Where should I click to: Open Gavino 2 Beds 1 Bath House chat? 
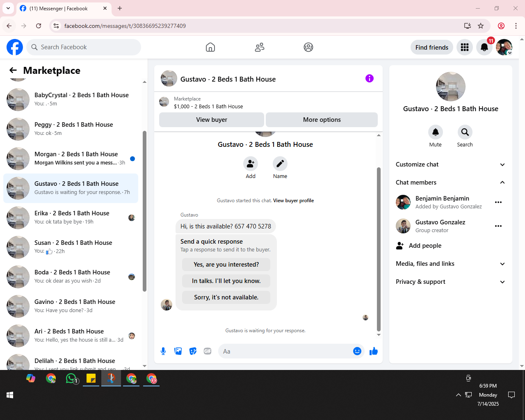tap(71, 306)
